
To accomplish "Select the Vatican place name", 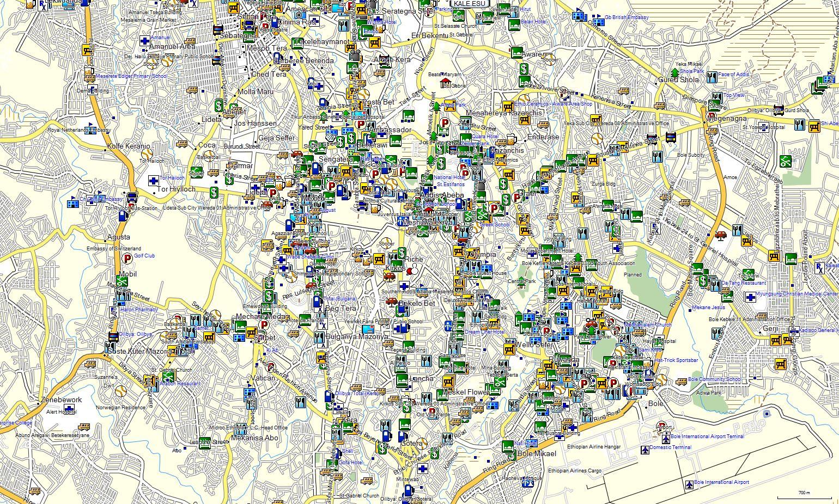I will 264,378.
